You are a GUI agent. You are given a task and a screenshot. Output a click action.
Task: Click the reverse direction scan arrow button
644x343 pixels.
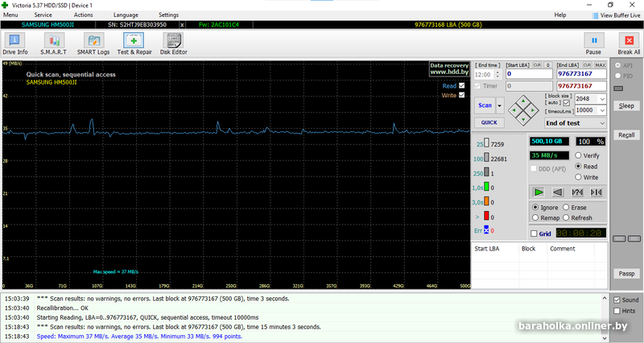point(558,192)
